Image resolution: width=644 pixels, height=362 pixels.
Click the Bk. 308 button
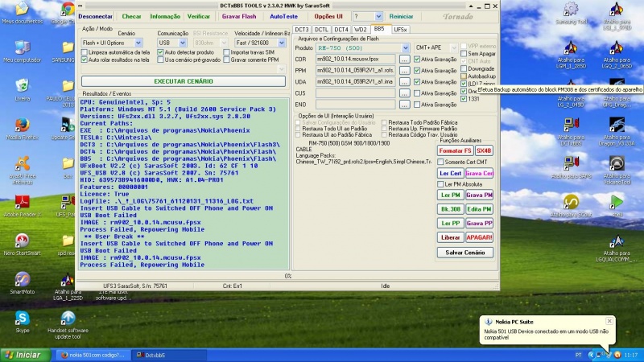point(450,209)
